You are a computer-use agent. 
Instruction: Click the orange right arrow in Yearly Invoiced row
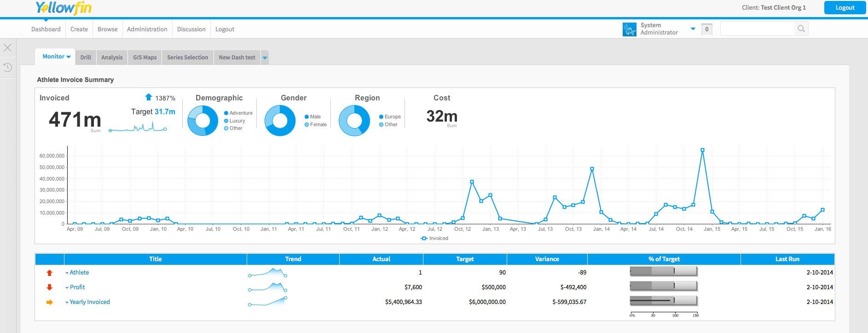coord(50,302)
